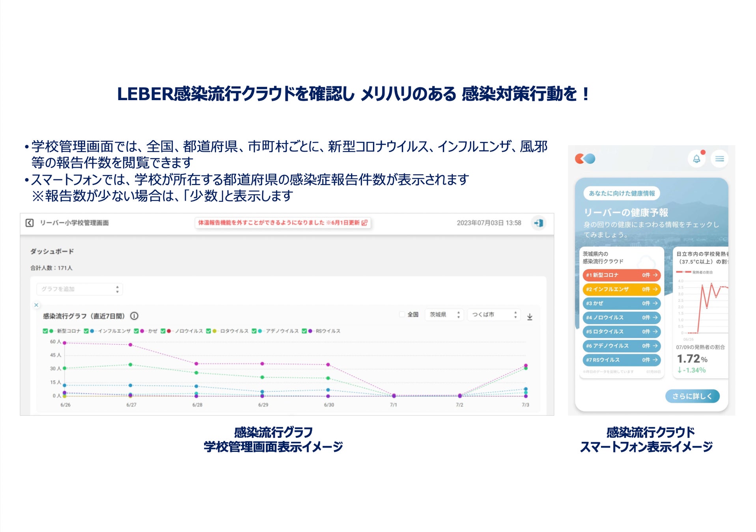Open the #3 かぜ row
This screenshot has width=756, height=532.
[x=621, y=303]
